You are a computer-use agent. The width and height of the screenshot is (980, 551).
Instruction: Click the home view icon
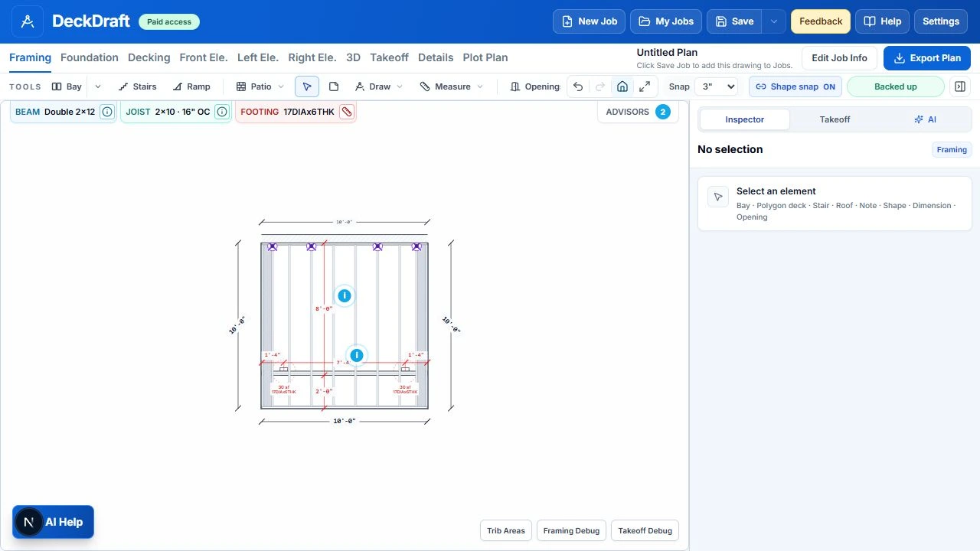622,86
